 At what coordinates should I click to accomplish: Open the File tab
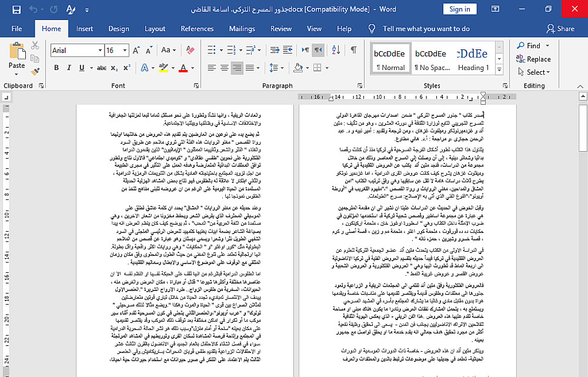click(x=16, y=28)
